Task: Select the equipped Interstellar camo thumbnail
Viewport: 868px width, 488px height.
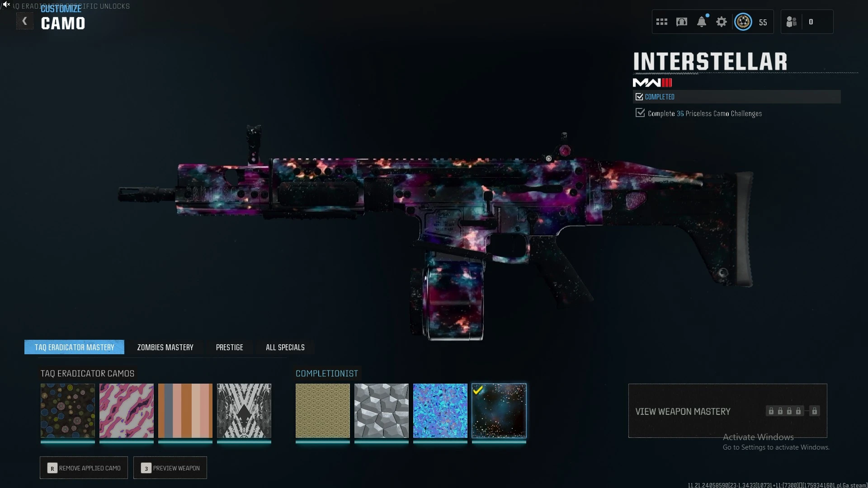Action: (x=499, y=410)
